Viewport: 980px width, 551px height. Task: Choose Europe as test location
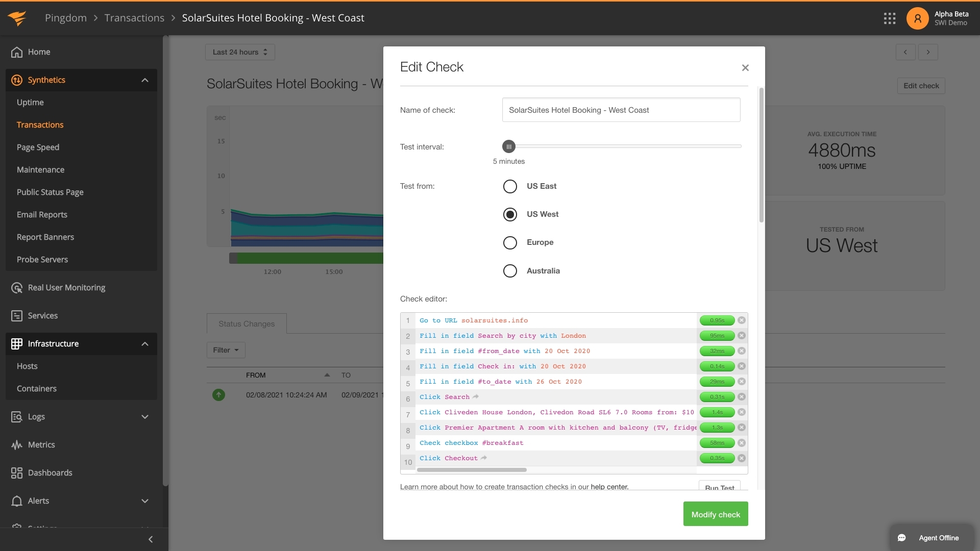click(x=510, y=242)
